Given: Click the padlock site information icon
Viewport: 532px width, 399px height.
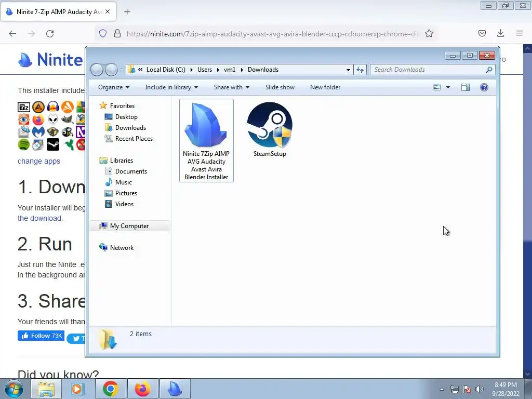Looking at the screenshot, I should (117, 33).
